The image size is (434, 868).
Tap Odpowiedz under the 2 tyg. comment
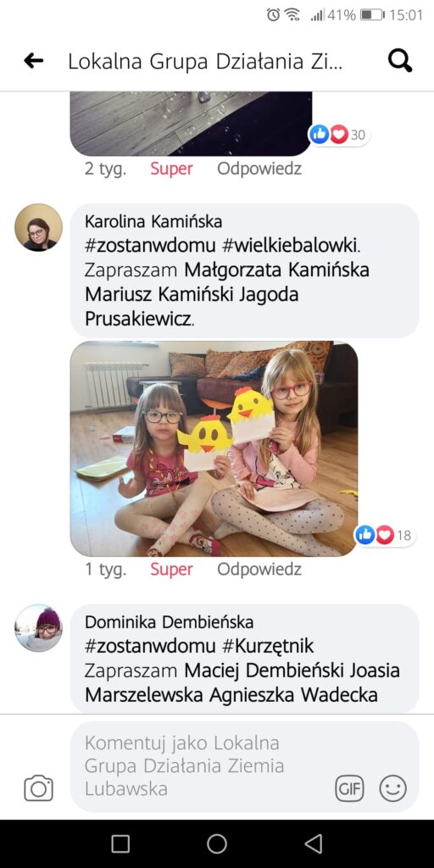[x=259, y=169]
